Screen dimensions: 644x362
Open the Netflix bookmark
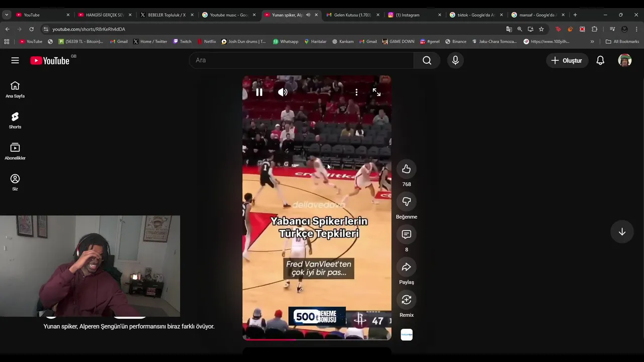(207, 42)
